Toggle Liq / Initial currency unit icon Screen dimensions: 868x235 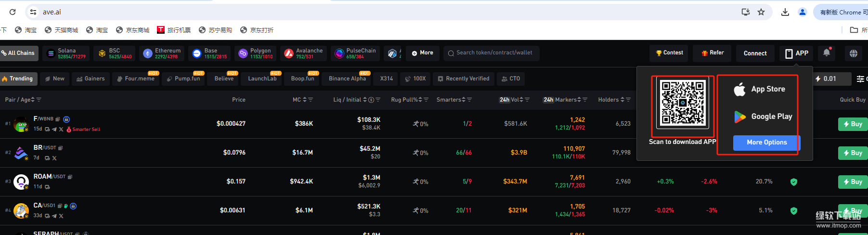tap(371, 100)
